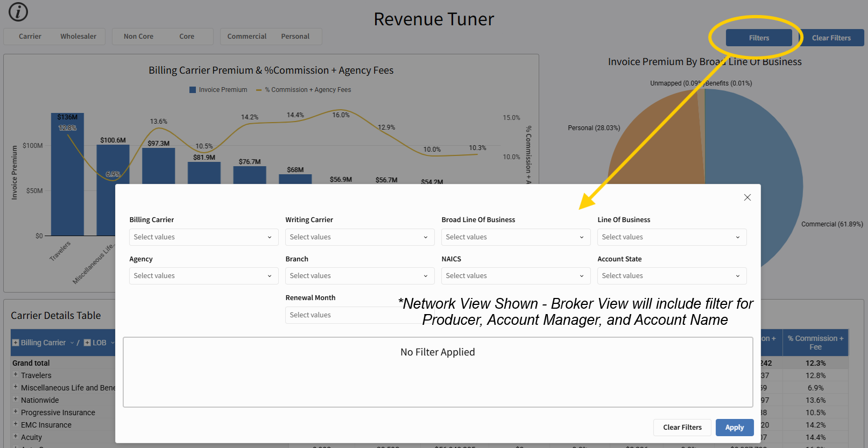Click the blue Filters button
This screenshot has height=448, width=868.
pyautogui.click(x=759, y=38)
